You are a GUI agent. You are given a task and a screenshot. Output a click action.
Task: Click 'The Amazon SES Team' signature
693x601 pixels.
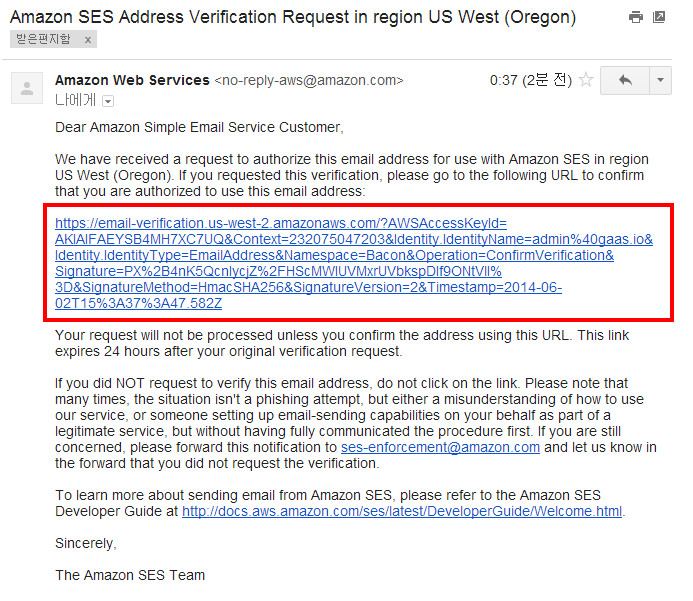point(130,575)
